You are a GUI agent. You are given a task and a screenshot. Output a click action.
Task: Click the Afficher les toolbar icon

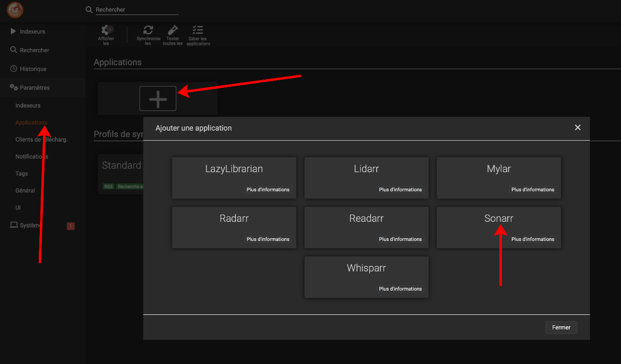(x=107, y=31)
